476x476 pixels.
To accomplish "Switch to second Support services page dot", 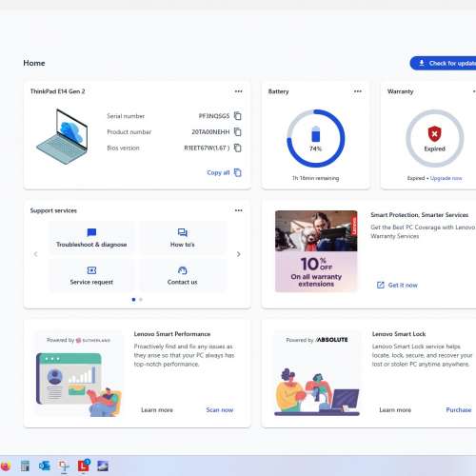I will point(141,299).
